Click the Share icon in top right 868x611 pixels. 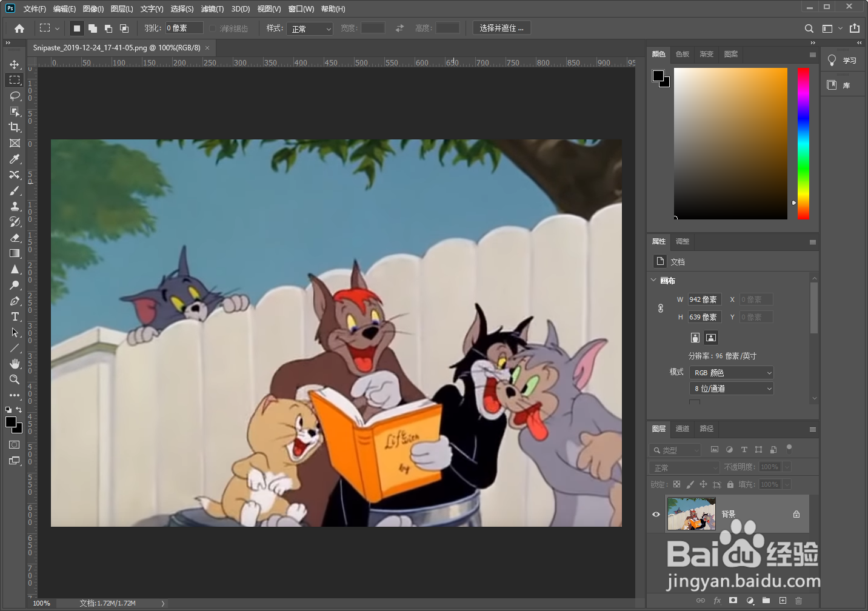pyautogui.click(x=855, y=28)
